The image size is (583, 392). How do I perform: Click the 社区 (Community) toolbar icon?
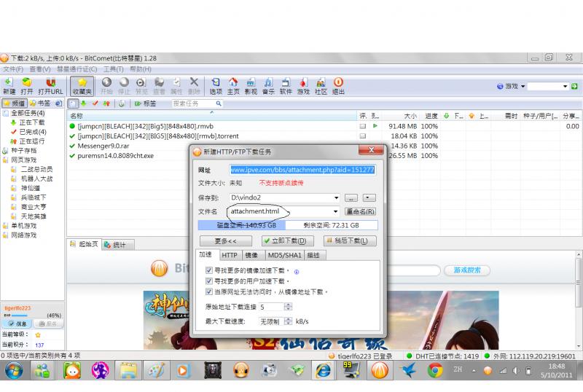click(321, 86)
